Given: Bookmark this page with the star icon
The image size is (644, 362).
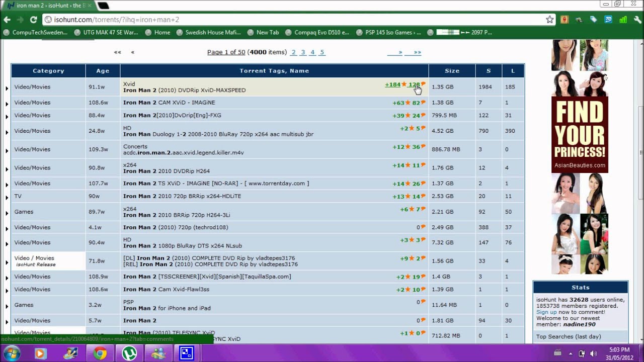Looking at the screenshot, I should tap(550, 20).
